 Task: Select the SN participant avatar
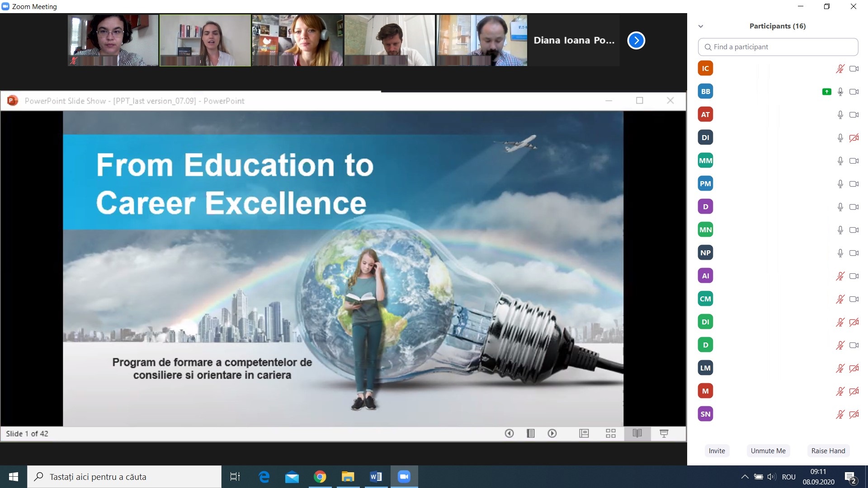[705, 414]
